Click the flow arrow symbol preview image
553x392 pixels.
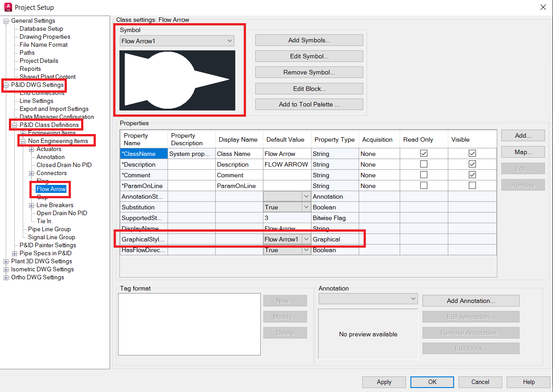click(177, 81)
